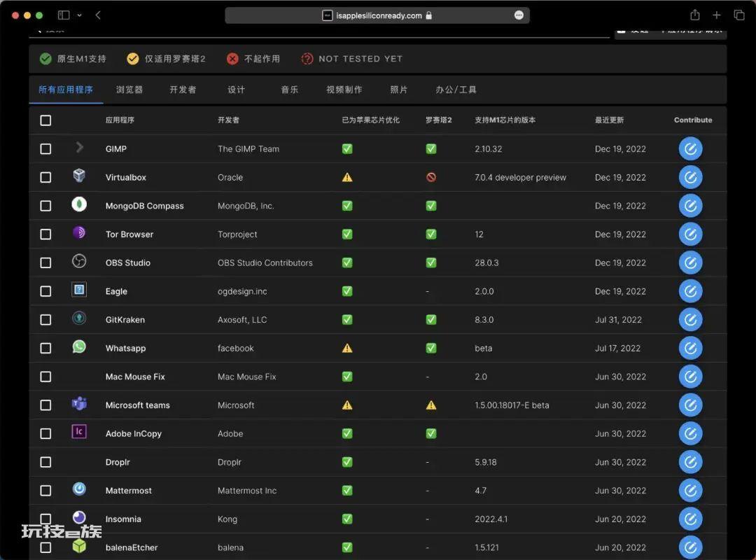Screen dimensions: 756x560
Task: Open contribute edit for GIMP
Action: [690, 148]
